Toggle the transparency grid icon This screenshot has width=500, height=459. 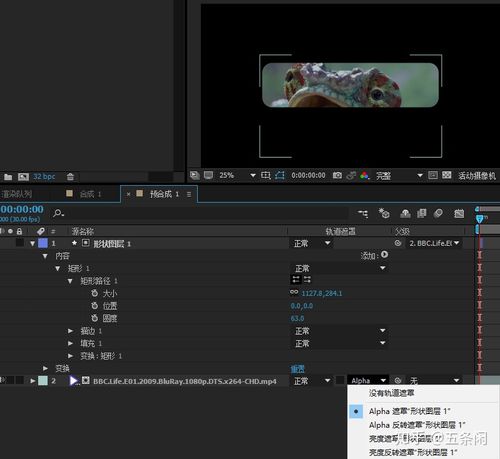447,175
